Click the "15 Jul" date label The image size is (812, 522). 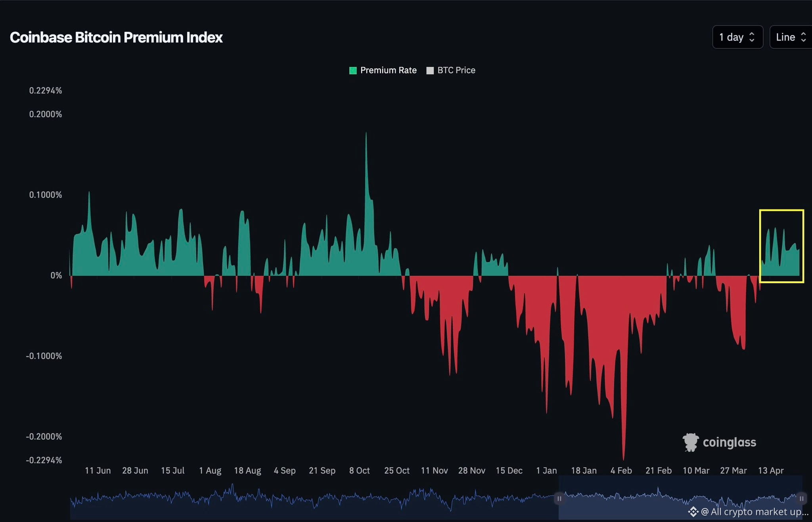point(173,470)
